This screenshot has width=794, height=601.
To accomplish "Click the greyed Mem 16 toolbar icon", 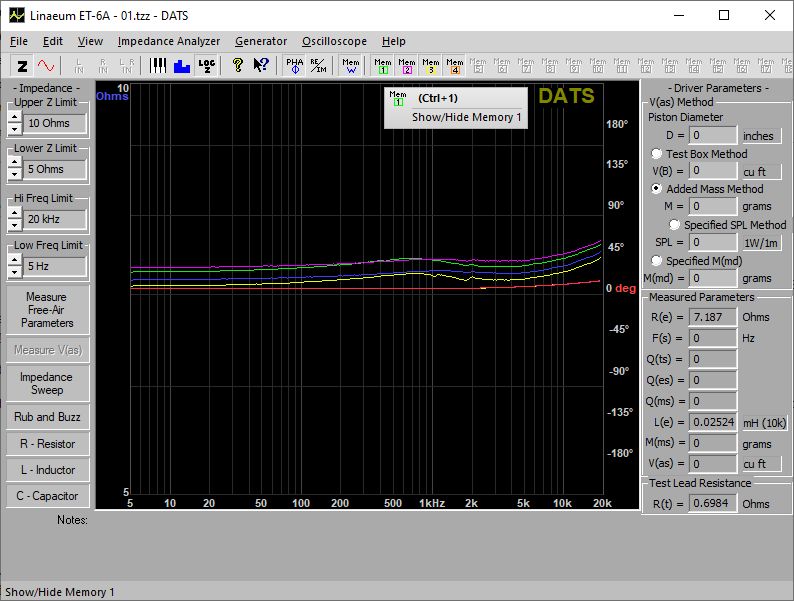I will (x=741, y=66).
